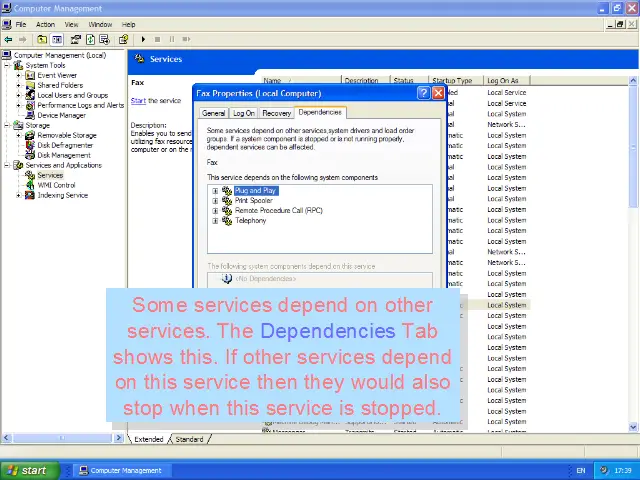The height and width of the screenshot is (480, 640).
Task: Select the Services tree item
Action: point(50,176)
